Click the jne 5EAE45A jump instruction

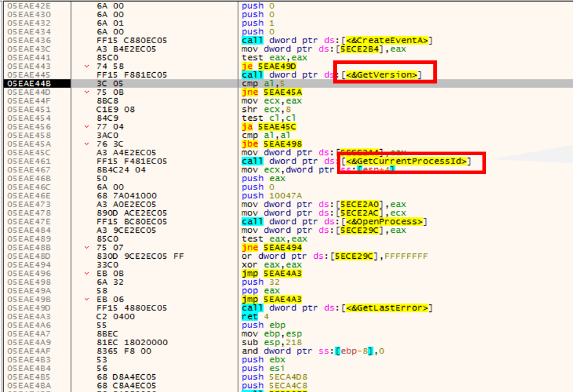pos(272,92)
